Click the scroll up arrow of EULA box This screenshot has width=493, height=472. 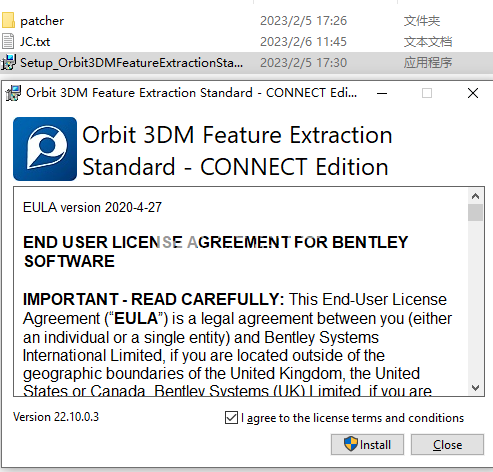(475, 196)
